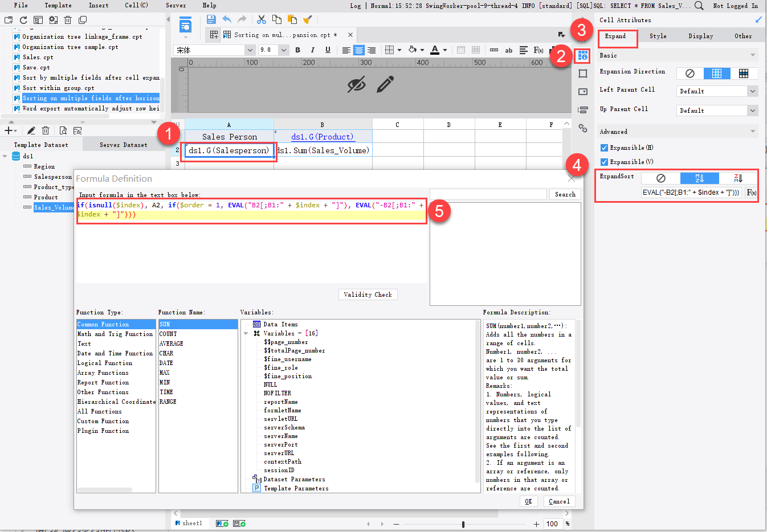This screenshot has height=532, width=767.
Task: Set Expansion Direction to none
Action: tap(690, 73)
